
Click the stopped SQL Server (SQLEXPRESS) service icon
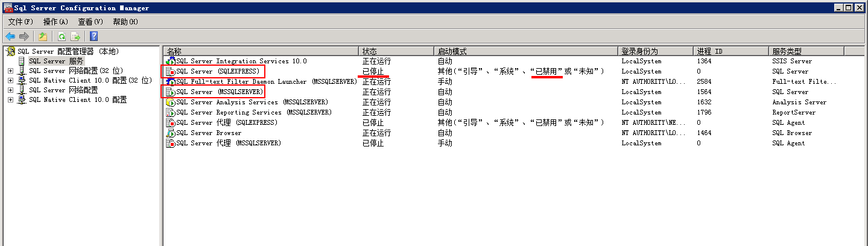[170, 71]
